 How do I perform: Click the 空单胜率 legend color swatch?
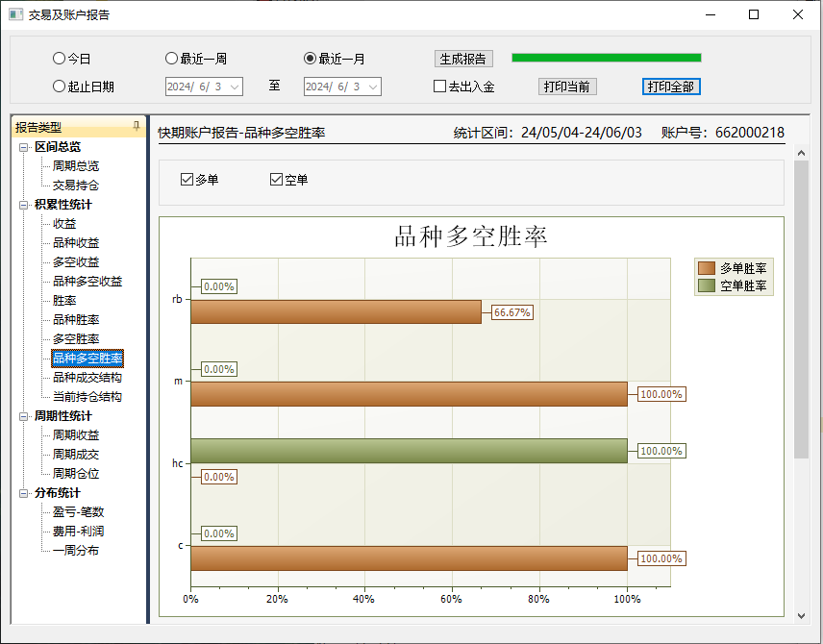[707, 285]
